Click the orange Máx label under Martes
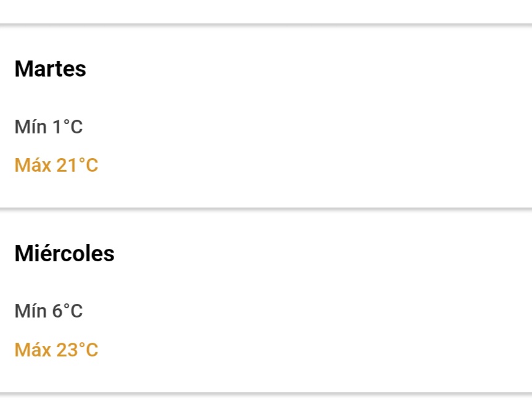The image size is (532, 420). click(x=33, y=165)
